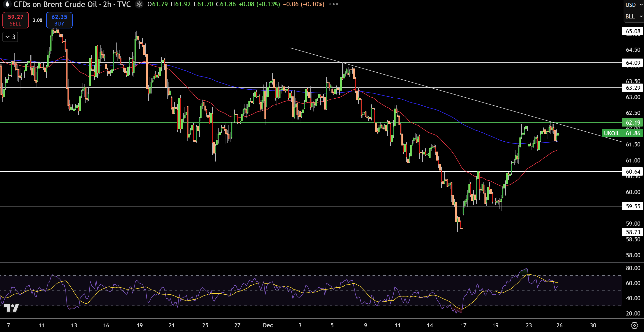This screenshot has width=644, height=332.
Task: Click the 62.35 BUY button
Action: [59, 20]
